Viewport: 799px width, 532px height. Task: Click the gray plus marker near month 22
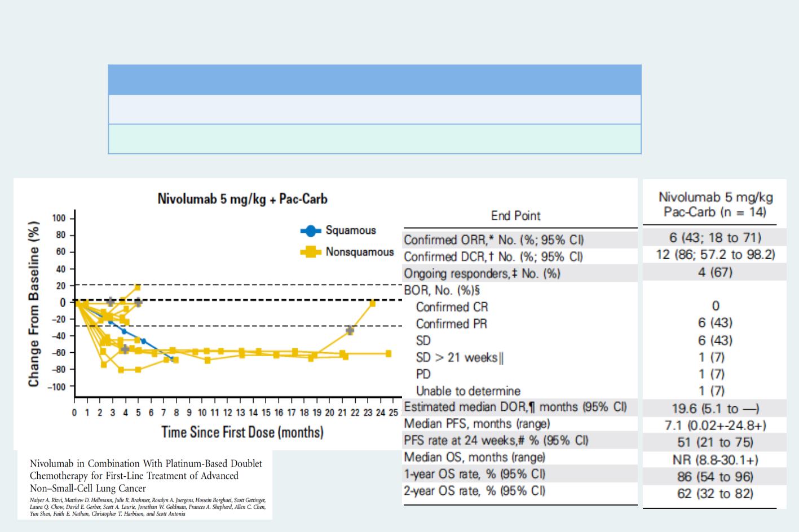[x=350, y=331]
